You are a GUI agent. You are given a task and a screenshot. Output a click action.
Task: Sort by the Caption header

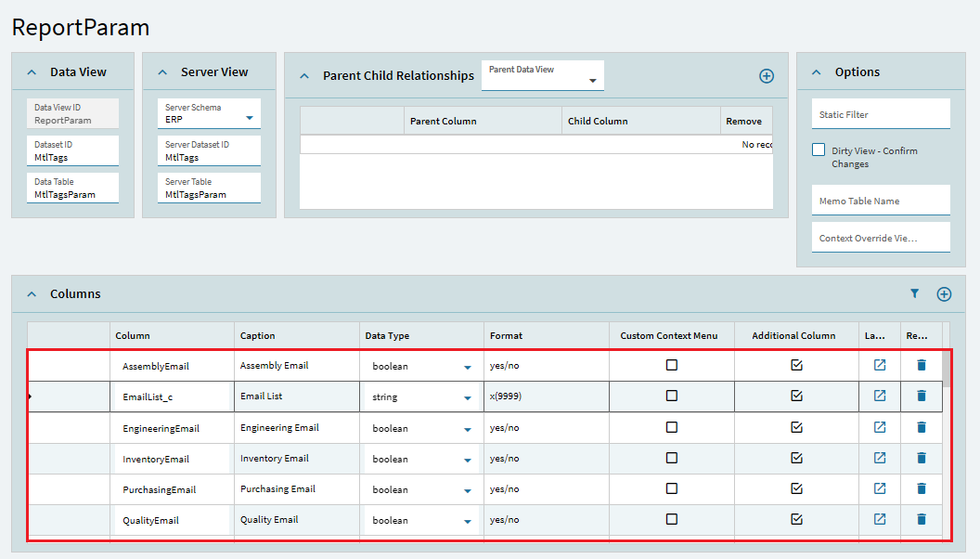[x=297, y=336]
